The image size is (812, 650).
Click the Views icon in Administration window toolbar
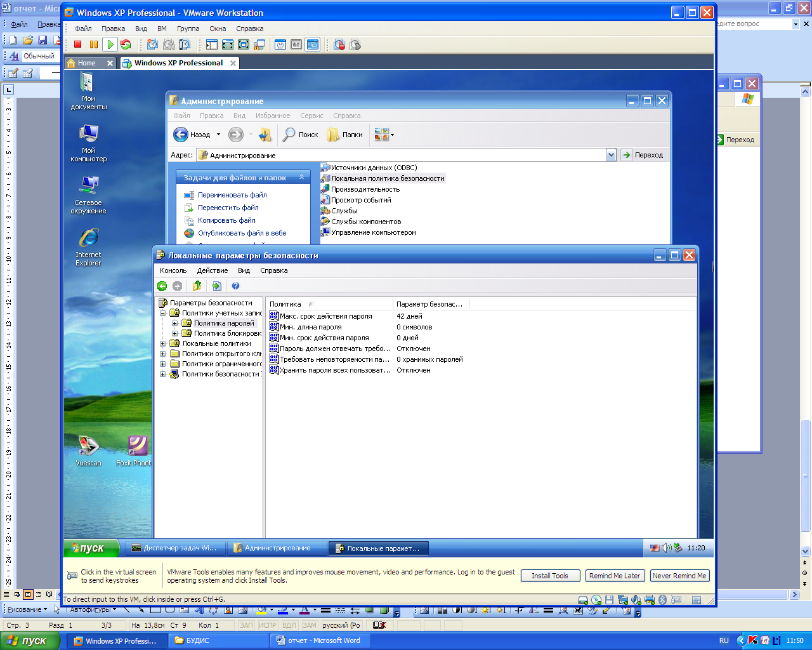[384, 135]
